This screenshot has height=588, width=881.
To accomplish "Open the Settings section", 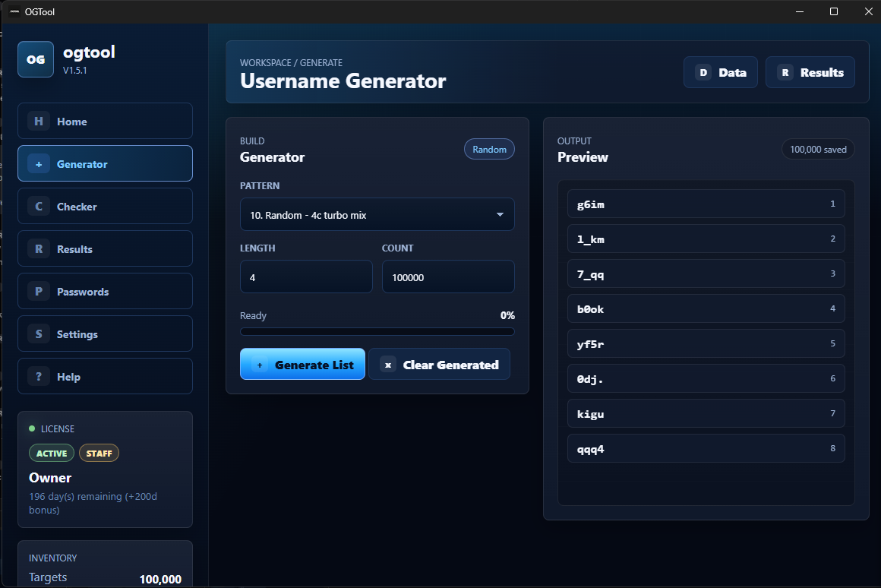I will pos(105,334).
